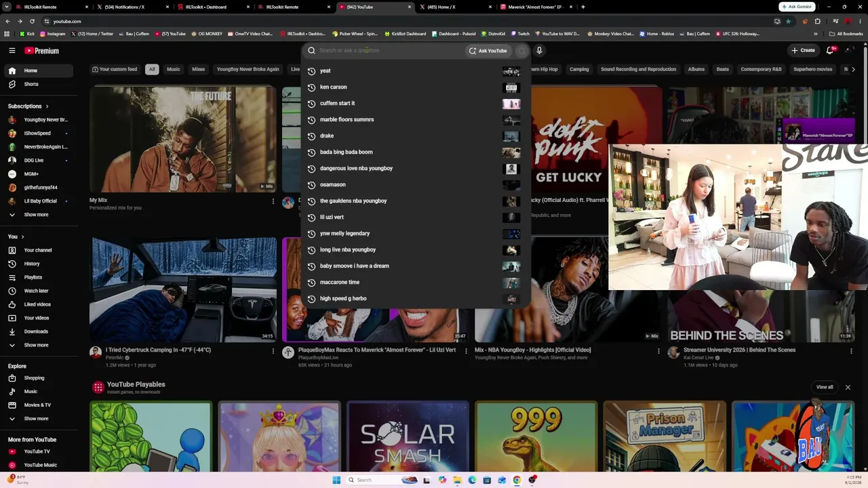
Task: Open History in the sidebar
Action: 39,264
